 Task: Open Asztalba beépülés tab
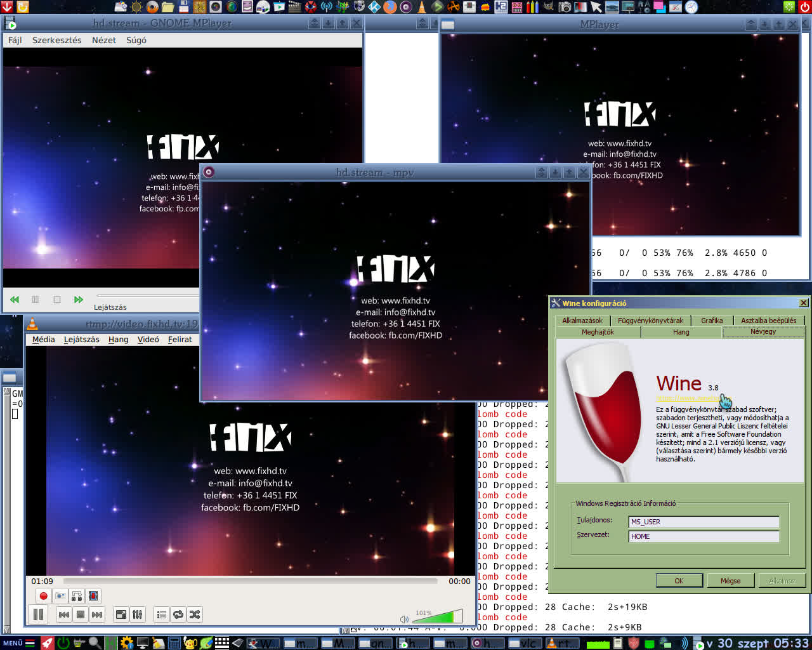[x=768, y=321]
